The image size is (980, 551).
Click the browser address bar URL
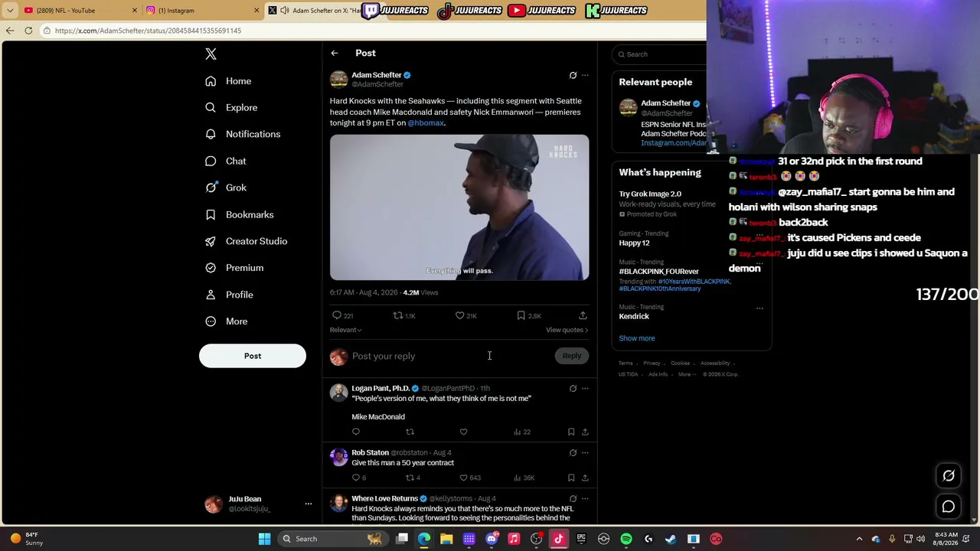pos(148,31)
